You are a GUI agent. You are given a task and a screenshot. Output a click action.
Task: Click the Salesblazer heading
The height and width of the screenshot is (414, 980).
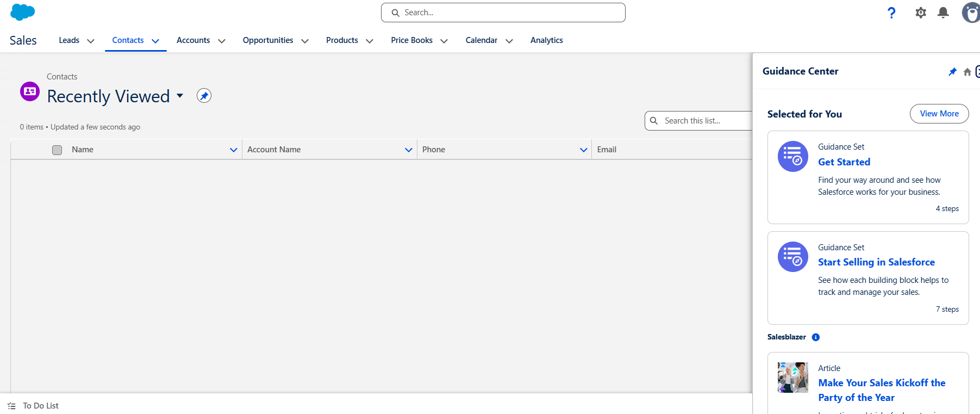(x=787, y=337)
